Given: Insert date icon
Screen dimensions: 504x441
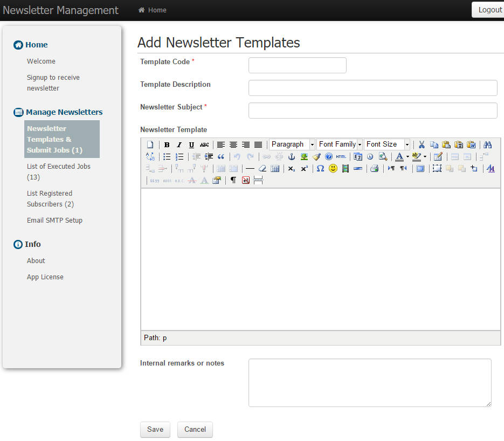Looking at the screenshot, I should coord(358,156).
